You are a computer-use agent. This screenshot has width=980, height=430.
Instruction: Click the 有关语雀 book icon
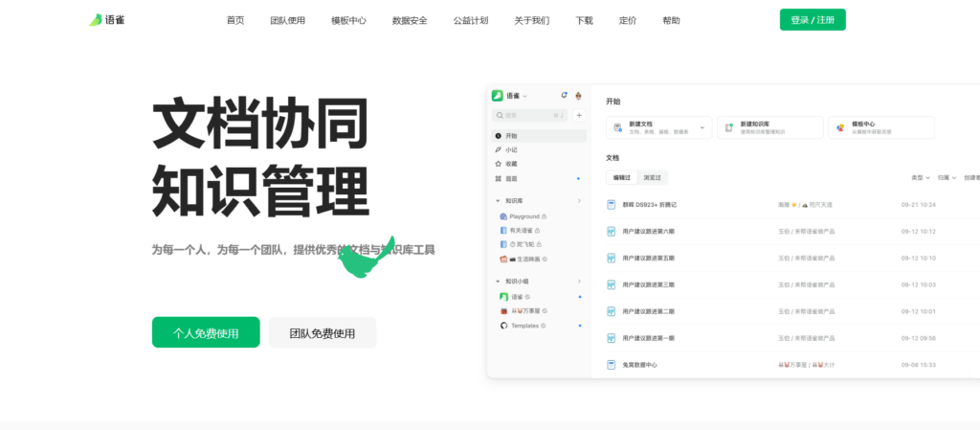[503, 231]
